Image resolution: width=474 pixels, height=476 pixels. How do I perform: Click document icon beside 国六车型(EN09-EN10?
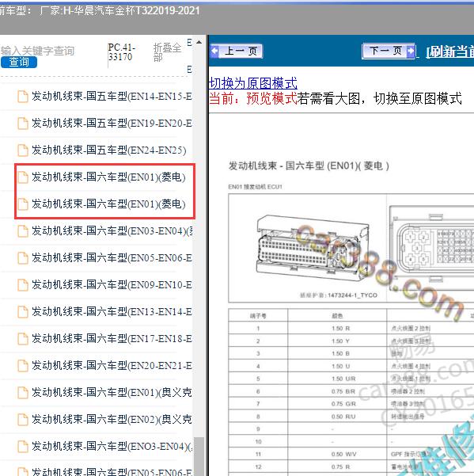click(23, 285)
